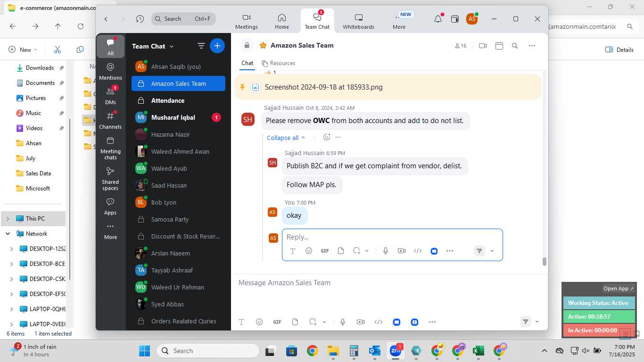This screenshot has width=644, height=362.
Task: Switch to the Meetings tab
Action: click(247, 22)
